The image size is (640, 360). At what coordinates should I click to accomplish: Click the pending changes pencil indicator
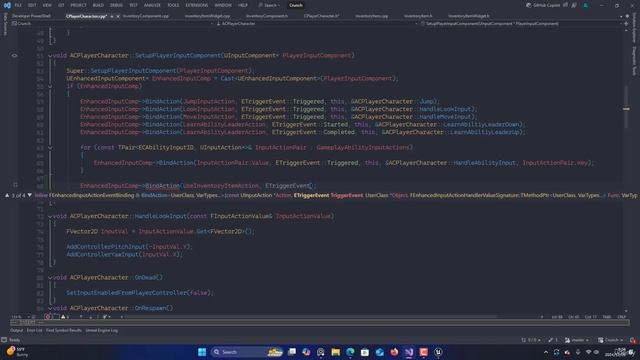(553, 340)
